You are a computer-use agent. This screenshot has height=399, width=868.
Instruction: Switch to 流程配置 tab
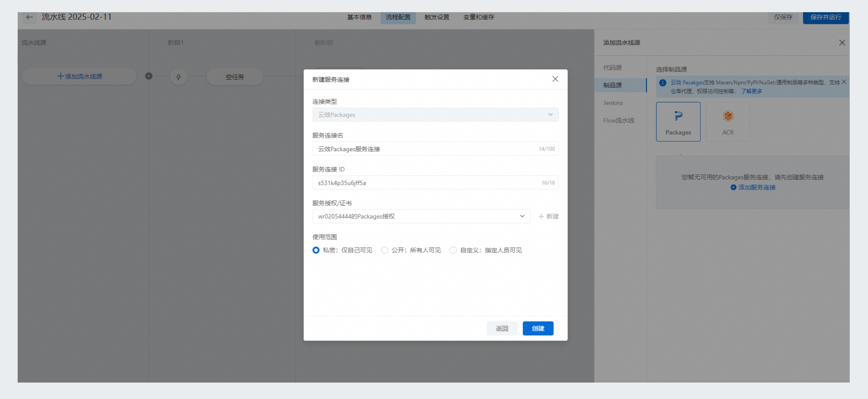click(x=398, y=17)
